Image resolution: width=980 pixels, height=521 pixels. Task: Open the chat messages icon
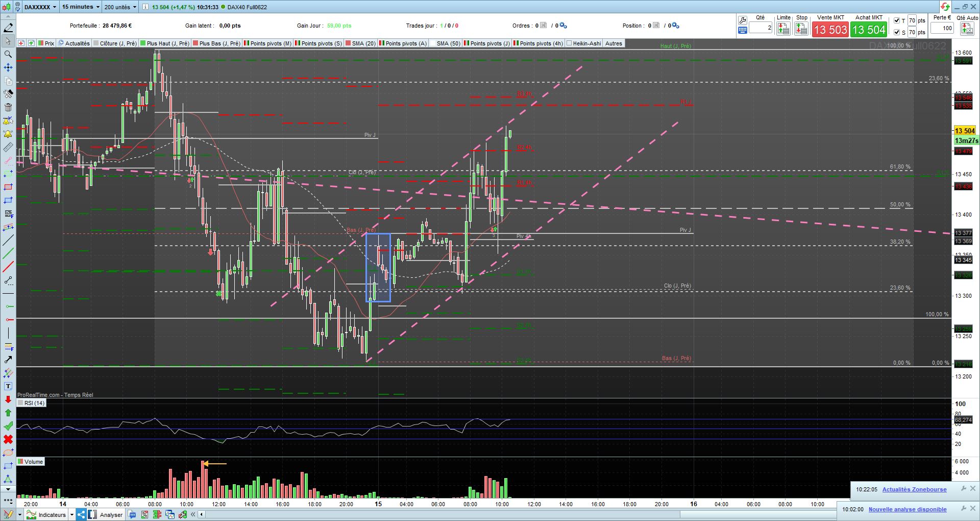[132, 515]
